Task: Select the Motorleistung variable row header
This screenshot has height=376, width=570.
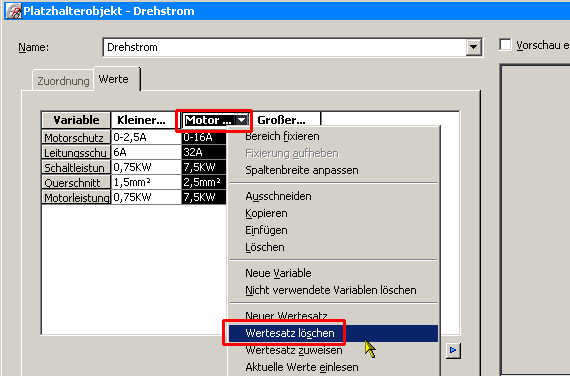Action: pos(76,197)
